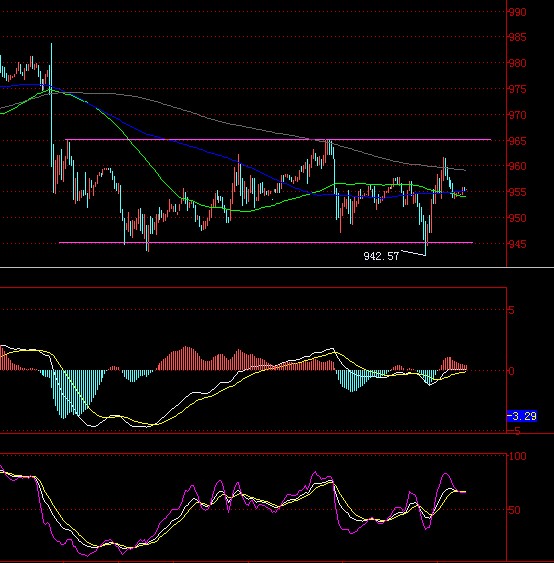Select the upper magenta resistance line at 965
Image resolution: width=554 pixels, height=563 pixels.
point(278,139)
